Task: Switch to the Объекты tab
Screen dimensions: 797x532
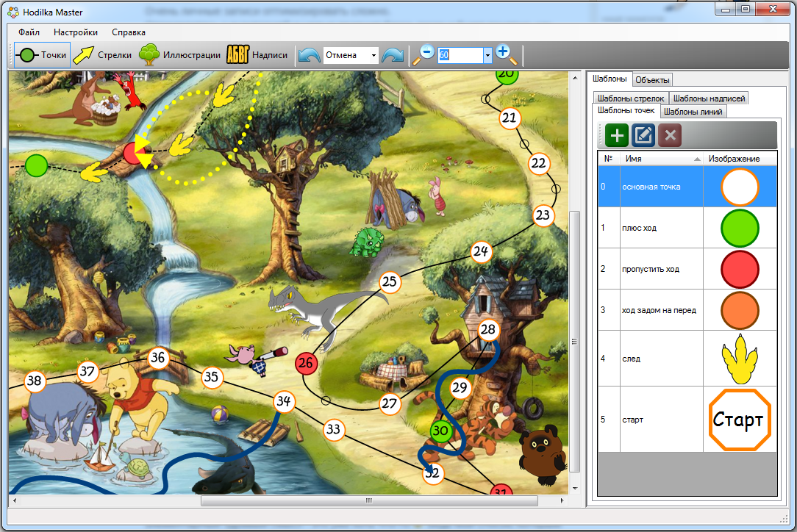Action: pos(652,80)
